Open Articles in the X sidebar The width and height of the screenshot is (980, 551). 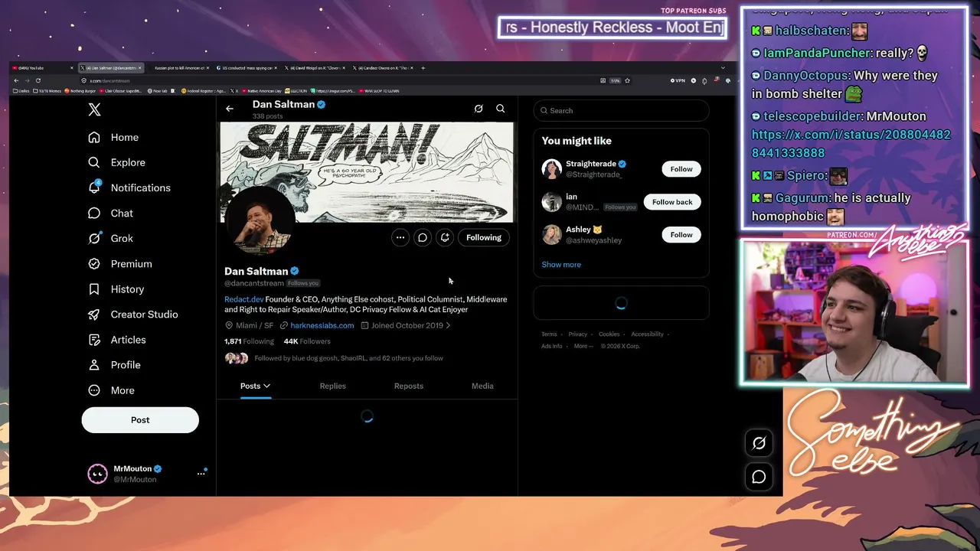coord(116,339)
